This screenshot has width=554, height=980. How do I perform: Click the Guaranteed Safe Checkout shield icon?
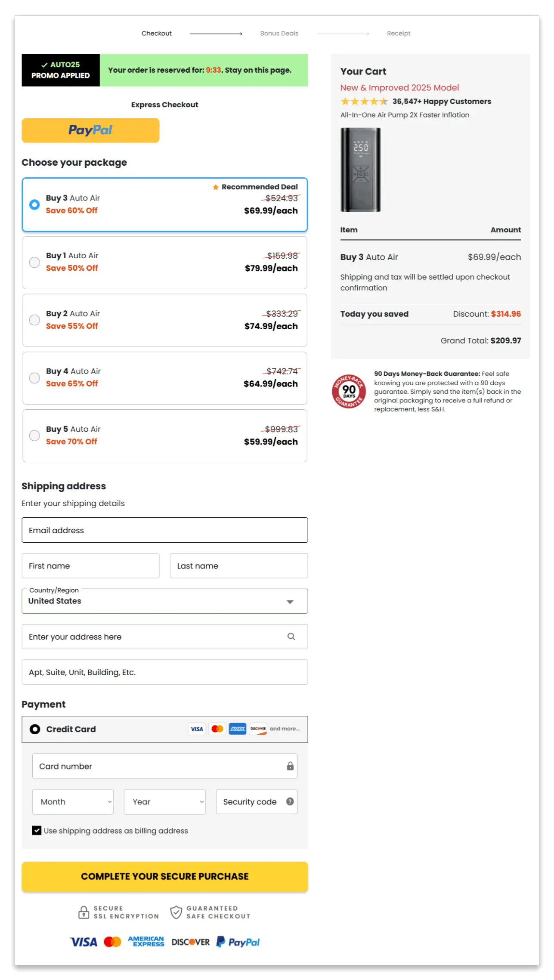[x=176, y=912]
